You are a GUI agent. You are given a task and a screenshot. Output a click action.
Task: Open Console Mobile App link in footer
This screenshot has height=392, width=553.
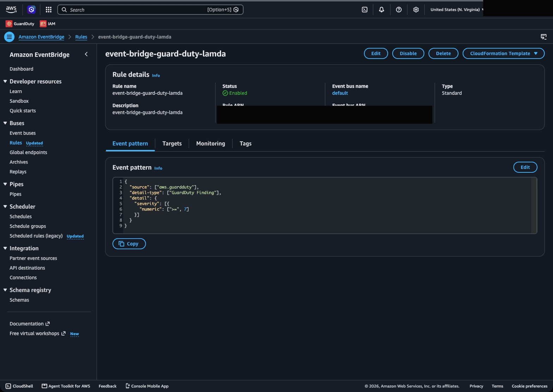tap(147, 386)
